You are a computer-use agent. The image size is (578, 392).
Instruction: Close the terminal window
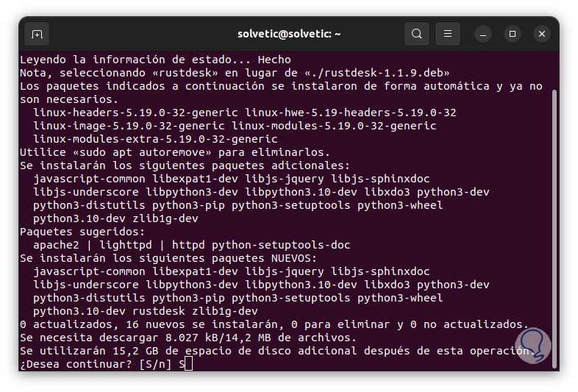tap(542, 34)
